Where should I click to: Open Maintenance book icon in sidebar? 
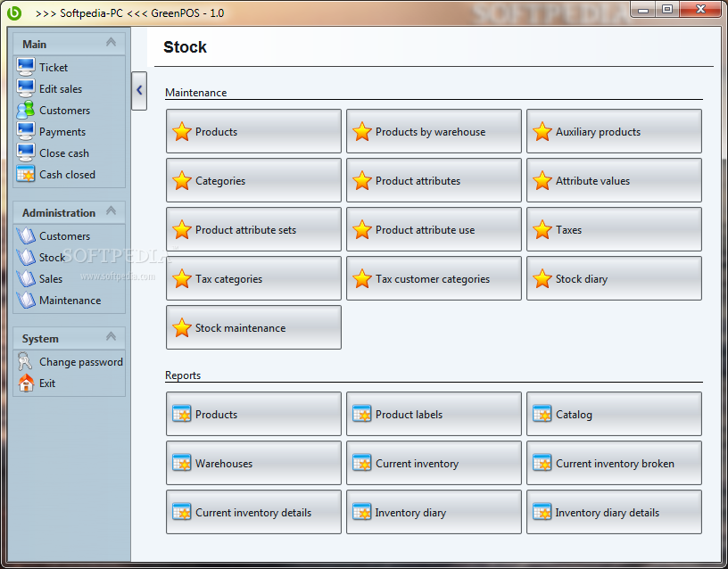pyautogui.click(x=26, y=300)
